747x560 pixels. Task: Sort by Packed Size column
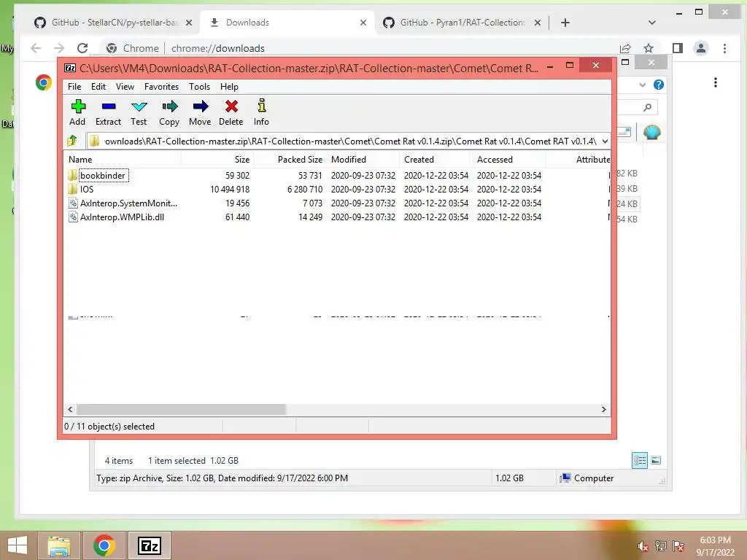(x=290, y=160)
